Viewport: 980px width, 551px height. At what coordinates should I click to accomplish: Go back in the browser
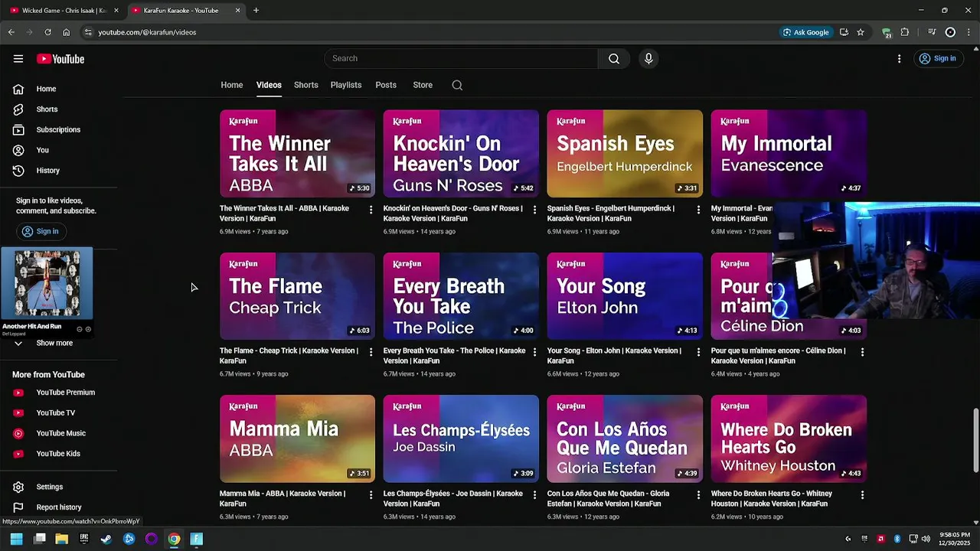point(11,32)
